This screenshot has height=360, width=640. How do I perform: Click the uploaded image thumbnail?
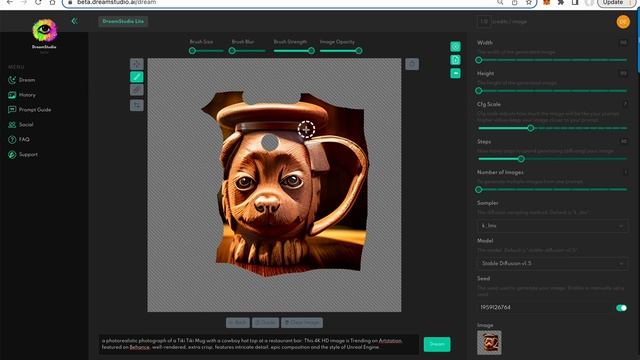489,342
